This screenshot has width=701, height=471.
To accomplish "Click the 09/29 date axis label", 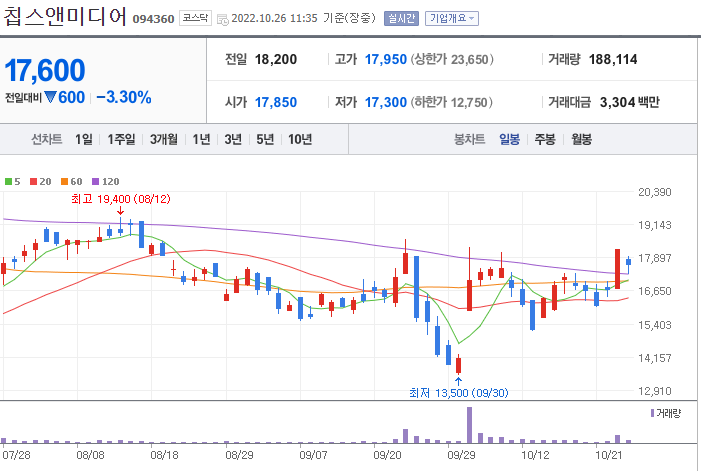I will click(x=462, y=455).
